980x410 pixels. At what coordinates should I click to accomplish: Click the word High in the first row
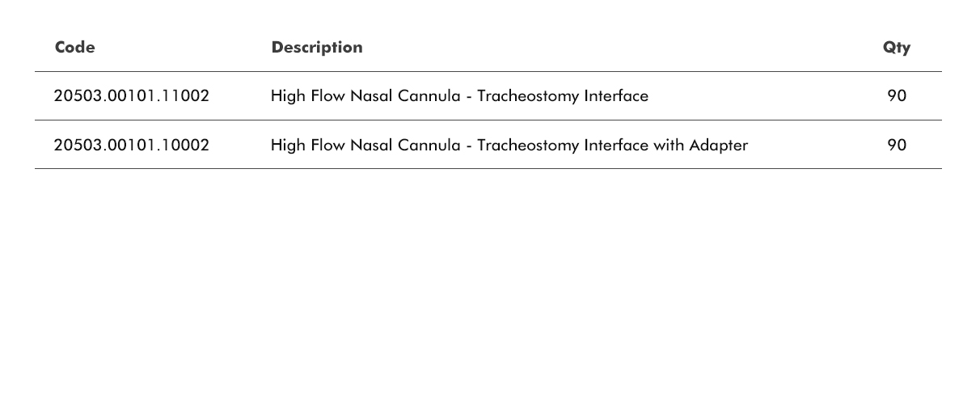[288, 96]
